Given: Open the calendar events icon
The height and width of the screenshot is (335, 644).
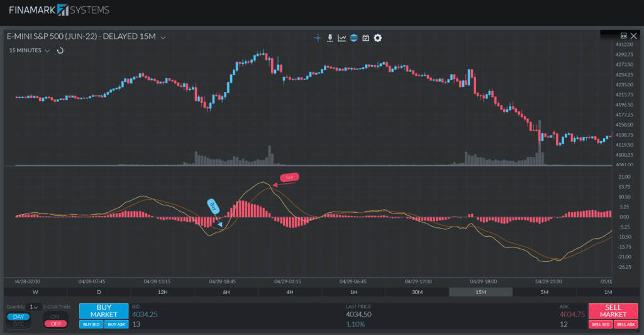Looking at the screenshot, I should (365, 38).
